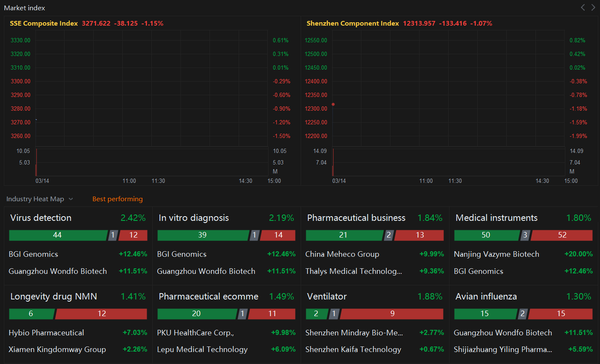Click the SSE Composite -1.15% change

(152, 23)
